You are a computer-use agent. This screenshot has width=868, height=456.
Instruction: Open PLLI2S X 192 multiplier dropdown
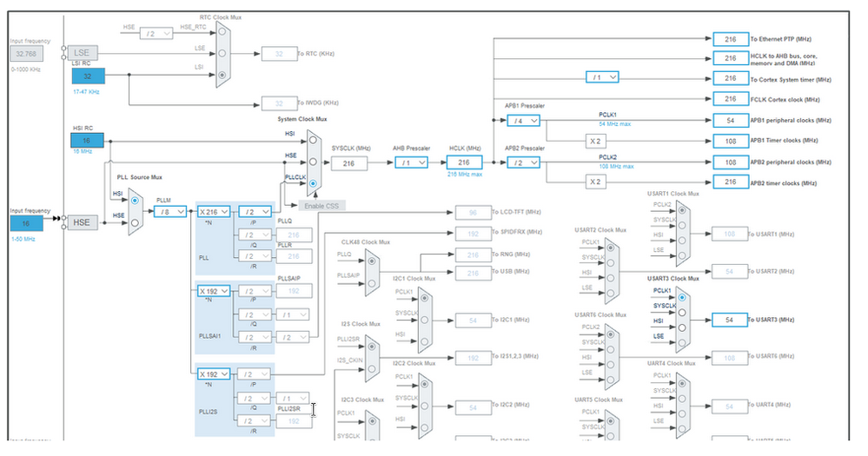point(214,374)
